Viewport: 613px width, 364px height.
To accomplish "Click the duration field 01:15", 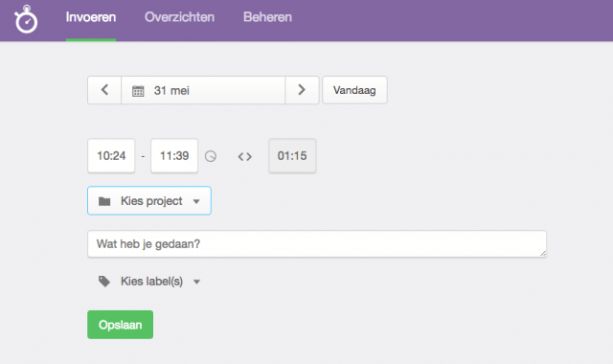I will click(x=292, y=155).
